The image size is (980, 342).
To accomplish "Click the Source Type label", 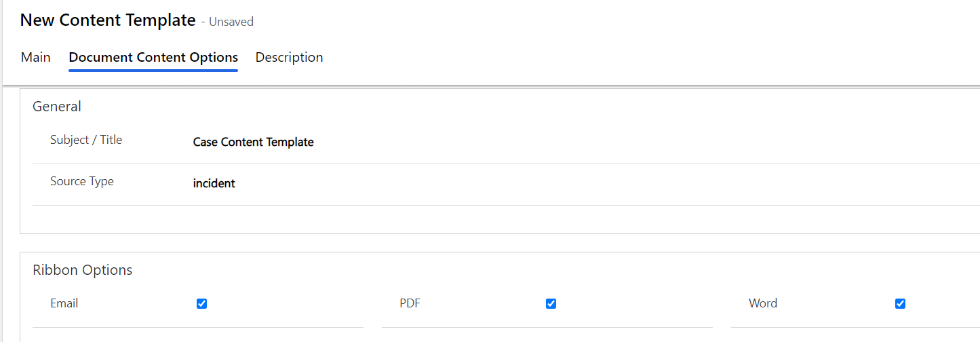I will 82,181.
